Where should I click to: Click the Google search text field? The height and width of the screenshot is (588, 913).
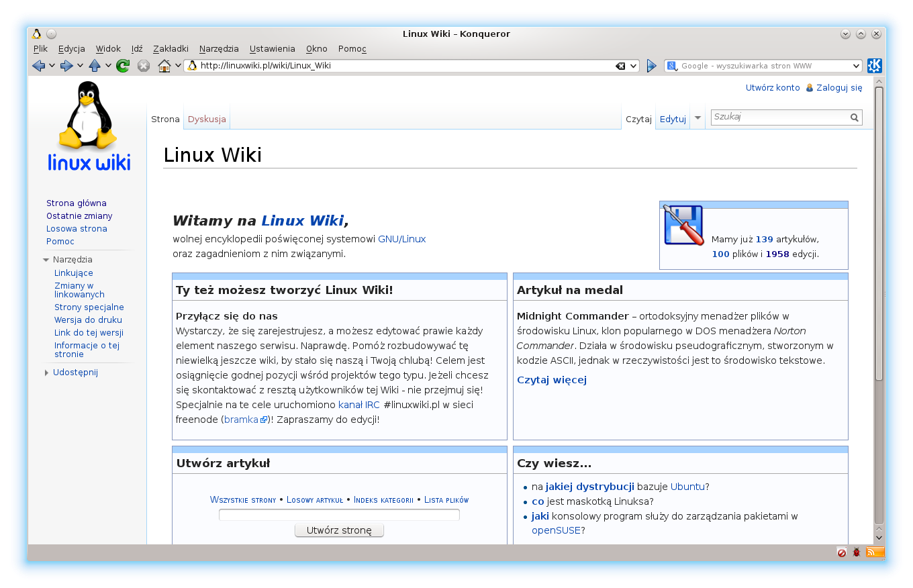[x=764, y=66]
